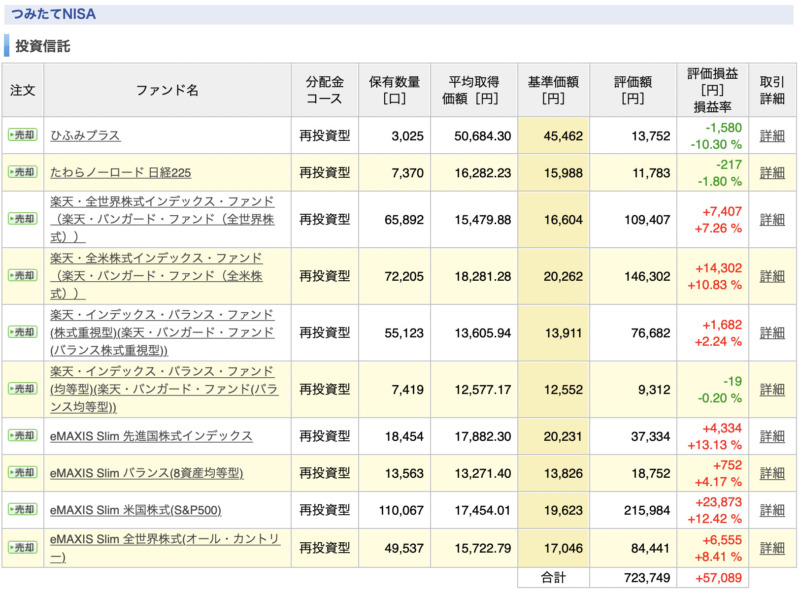View 詳細 for ひふみプラス row
The width and height of the screenshot is (800, 592).
point(772,136)
